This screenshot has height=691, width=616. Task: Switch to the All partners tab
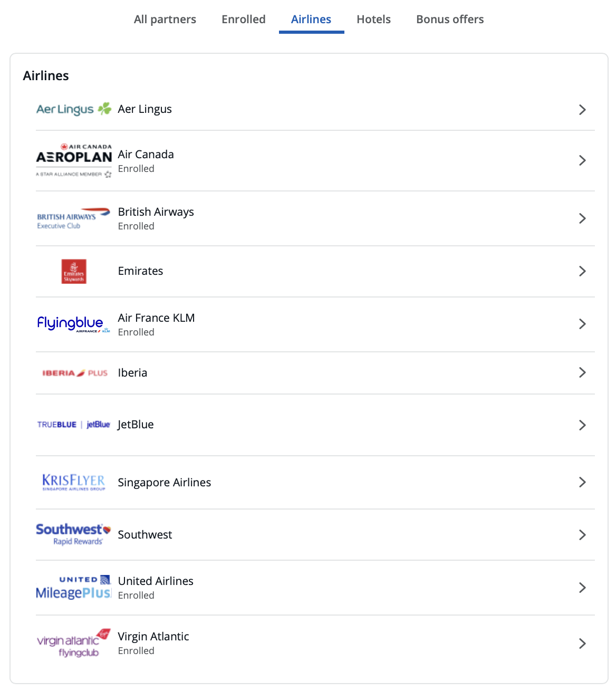coord(165,20)
